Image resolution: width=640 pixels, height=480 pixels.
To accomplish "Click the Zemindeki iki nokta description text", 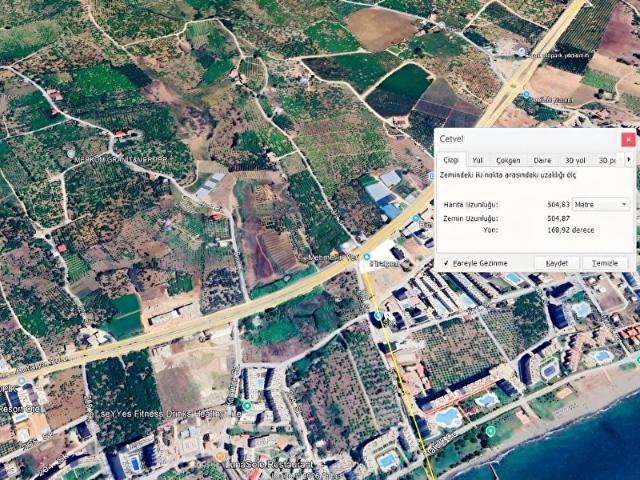I will click(508, 175).
